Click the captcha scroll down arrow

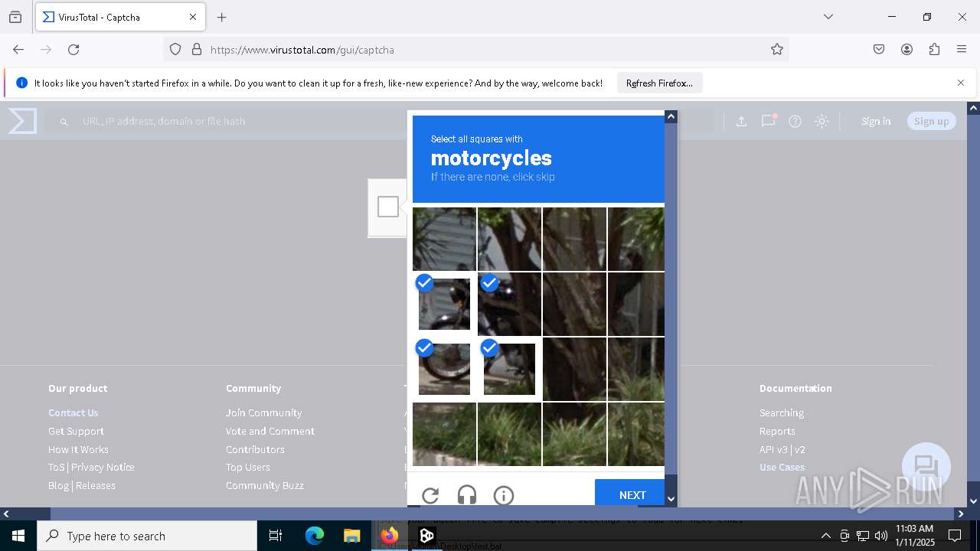tap(671, 499)
